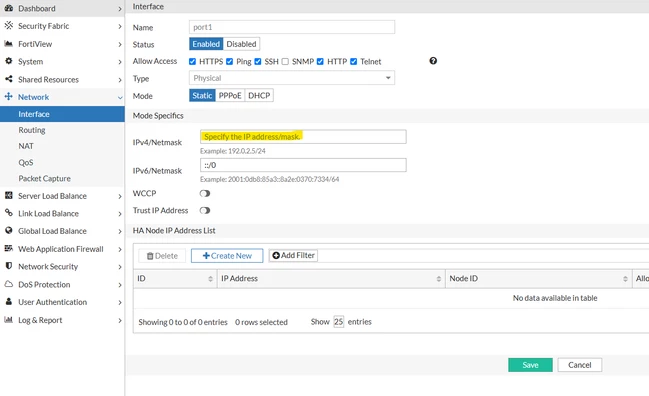The width and height of the screenshot is (649, 396).
Task: Expand the Log & Report chevron
Action: 120,320
